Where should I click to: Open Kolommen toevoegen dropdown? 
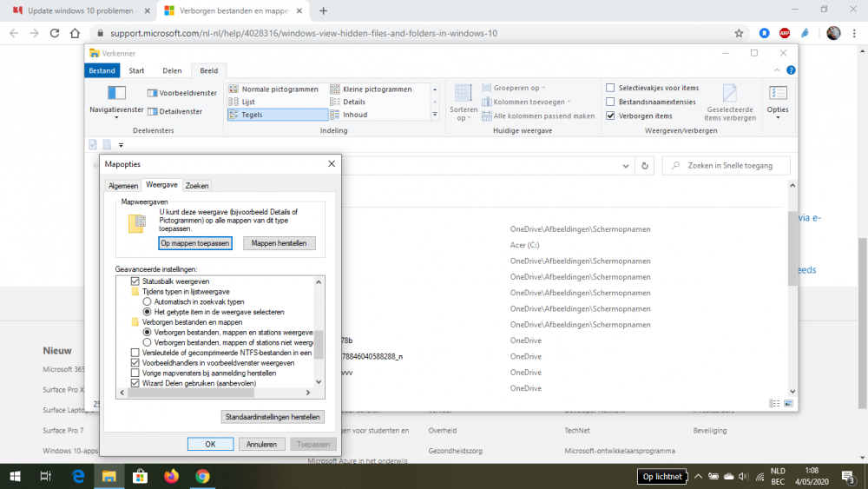529,102
